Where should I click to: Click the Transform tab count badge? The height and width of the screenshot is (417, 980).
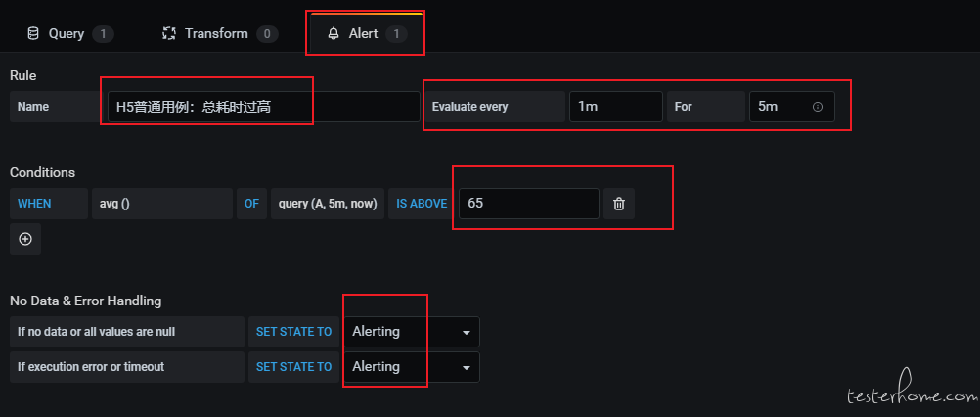tap(267, 33)
